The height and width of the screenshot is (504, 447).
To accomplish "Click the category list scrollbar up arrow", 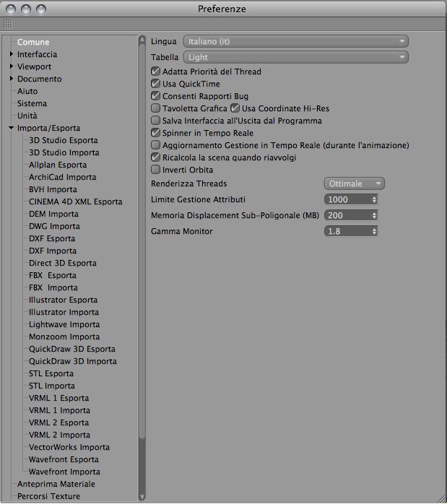I will (142, 40).
